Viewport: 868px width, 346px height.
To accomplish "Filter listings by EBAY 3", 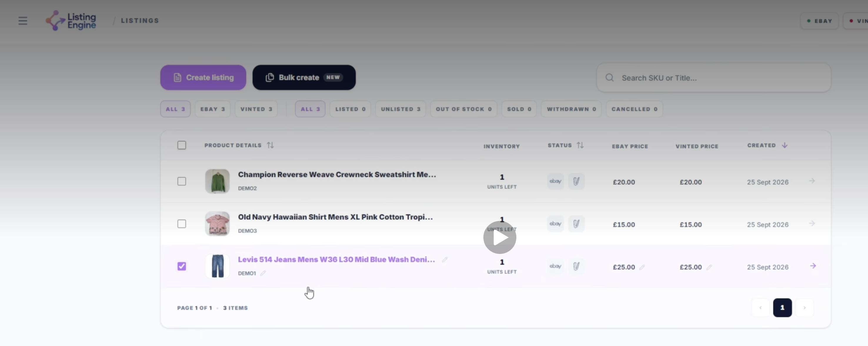I will pyautogui.click(x=213, y=109).
